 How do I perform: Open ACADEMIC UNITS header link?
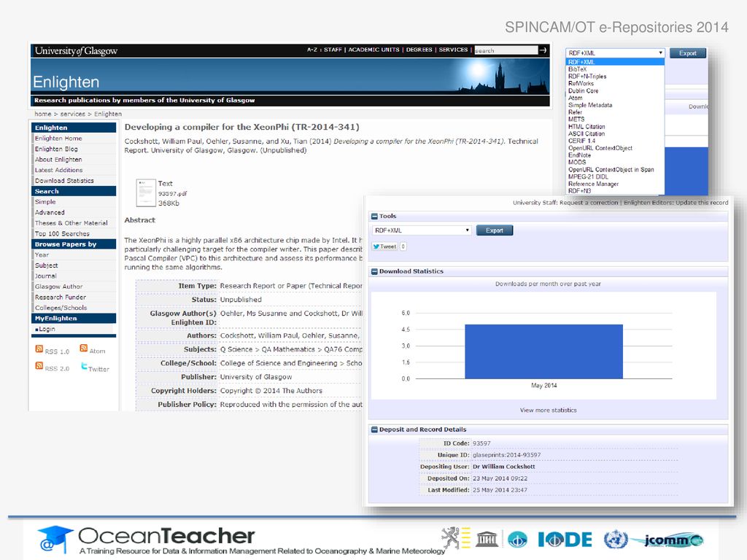click(373, 50)
